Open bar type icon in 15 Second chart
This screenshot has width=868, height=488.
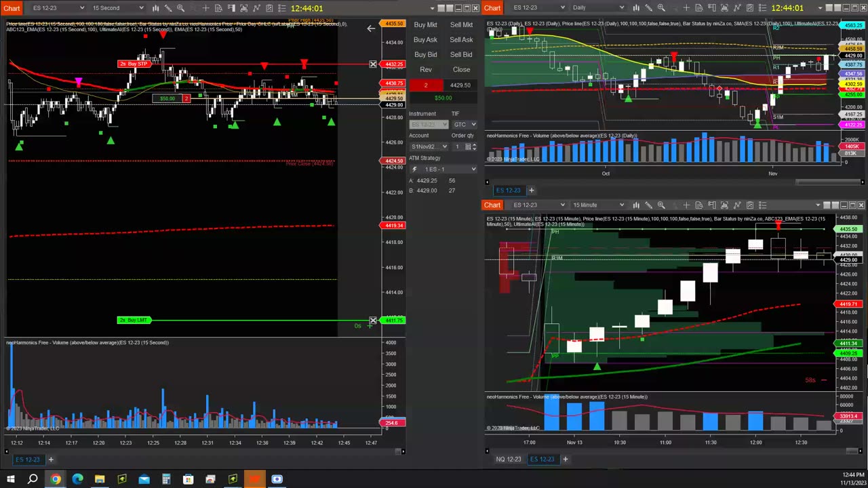155,8
